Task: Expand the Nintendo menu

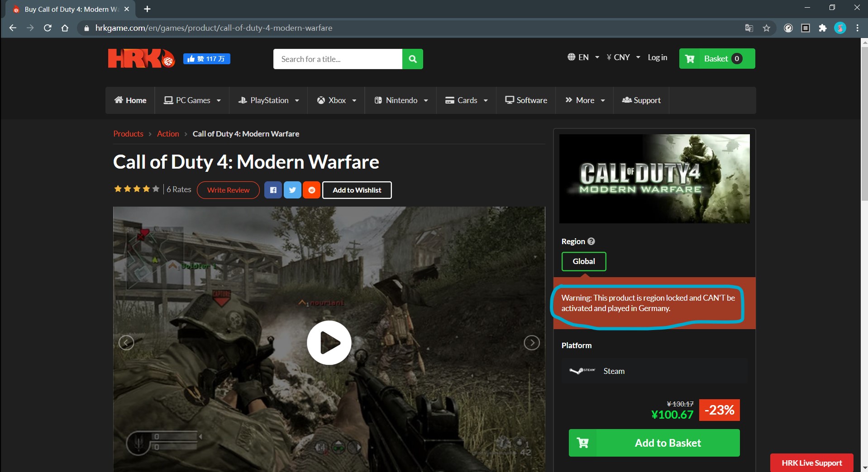Action: click(x=401, y=100)
